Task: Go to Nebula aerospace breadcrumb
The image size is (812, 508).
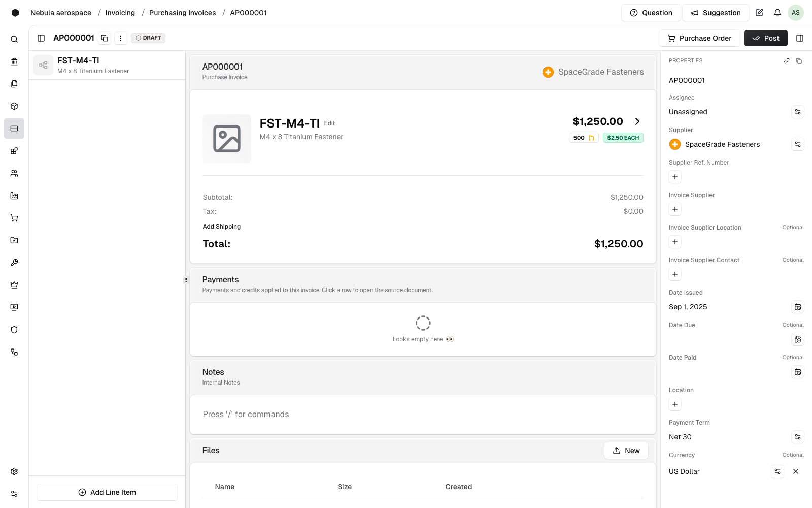Action: [x=61, y=13]
